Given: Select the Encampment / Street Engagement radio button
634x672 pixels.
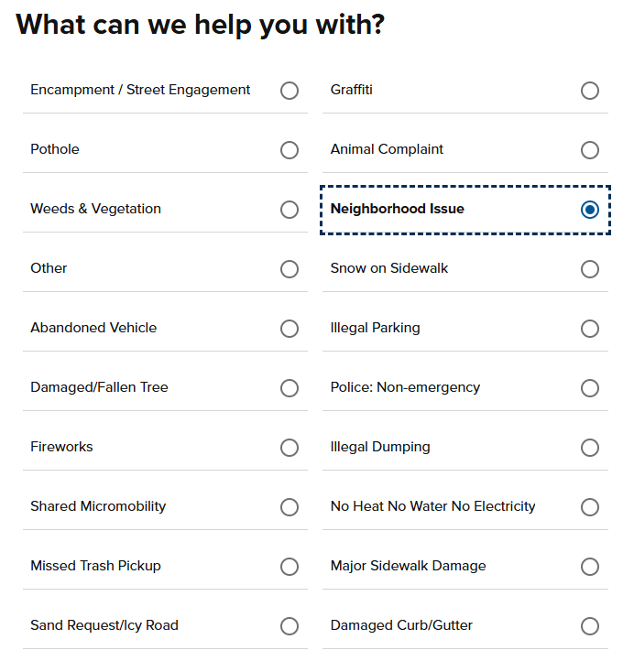Looking at the screenshot, I should click(x=290, y=91).
